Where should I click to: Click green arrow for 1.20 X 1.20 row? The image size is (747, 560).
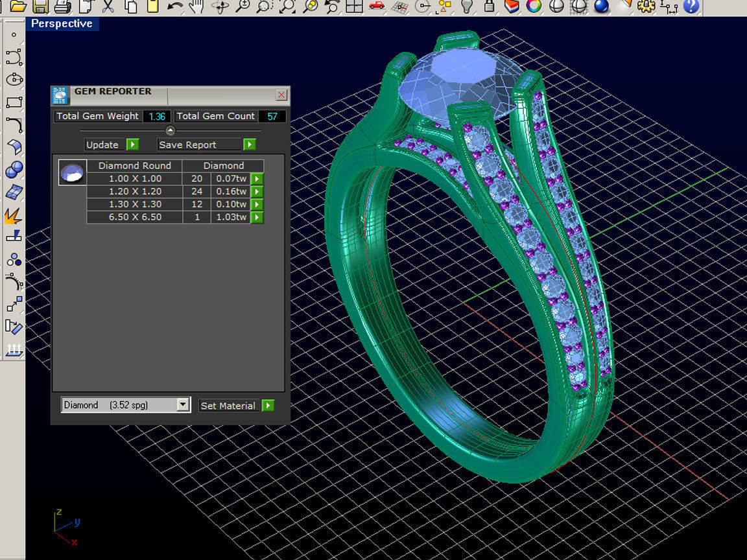coord(257,192)
